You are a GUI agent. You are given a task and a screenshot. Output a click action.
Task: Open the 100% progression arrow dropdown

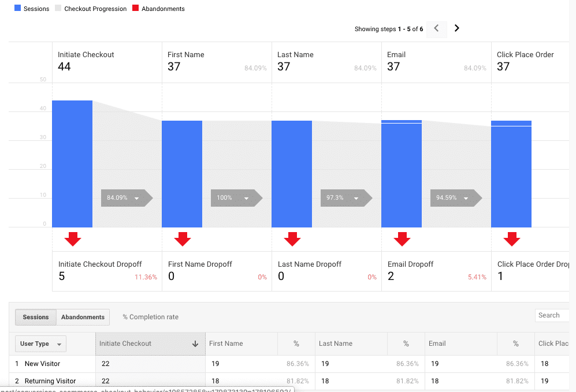[247, 198]
